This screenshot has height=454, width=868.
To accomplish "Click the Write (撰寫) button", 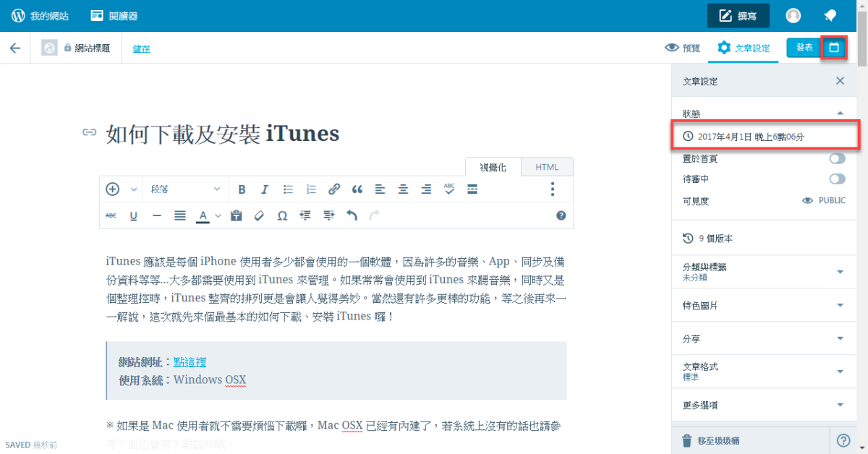I will click(x=738, y=15).
